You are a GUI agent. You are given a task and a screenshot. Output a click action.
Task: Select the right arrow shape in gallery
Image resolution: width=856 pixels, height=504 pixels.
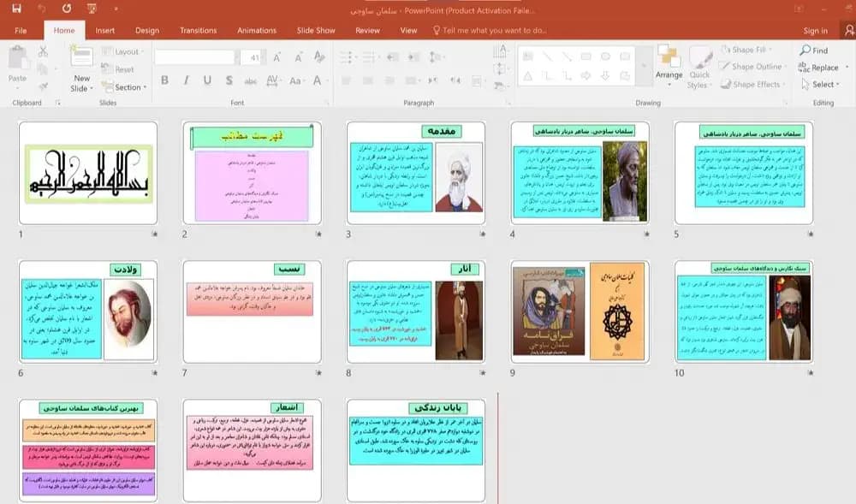click(x=586, y=76)
